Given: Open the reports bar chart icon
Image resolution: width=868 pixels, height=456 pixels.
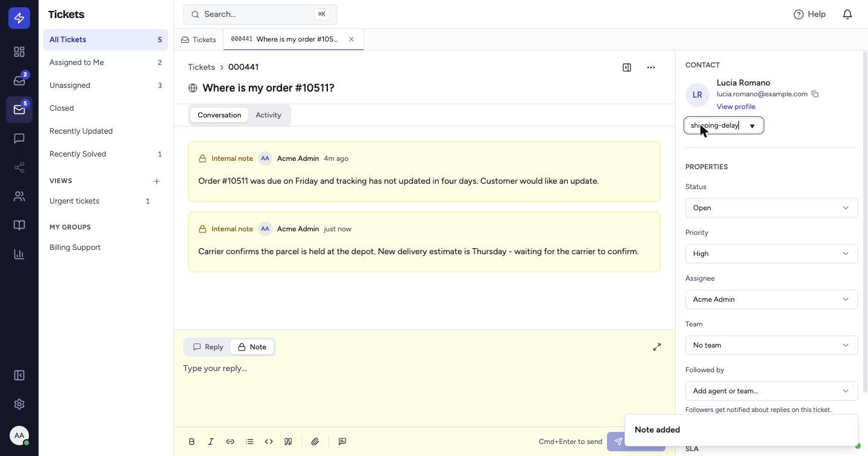Looking at the screenshot, I should click(19, 254).
